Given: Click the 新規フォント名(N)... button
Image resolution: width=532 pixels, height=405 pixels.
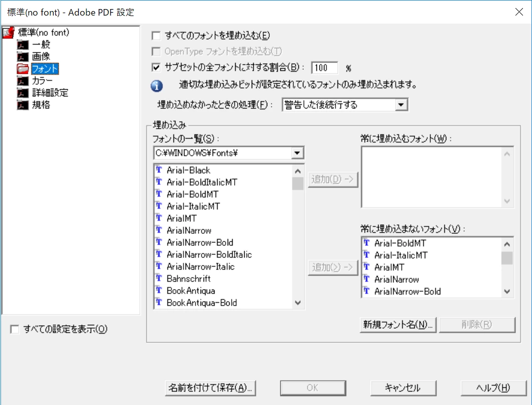Looking at the screenshot, I should tap(398, 325).
